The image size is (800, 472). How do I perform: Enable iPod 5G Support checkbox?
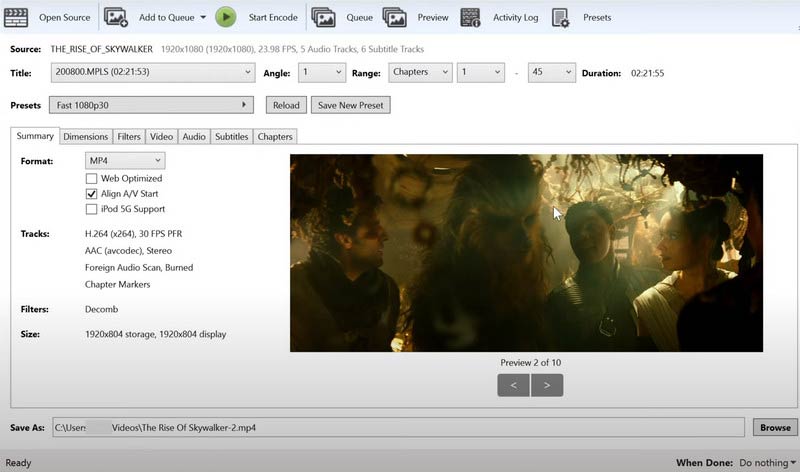pyautogui.click(x=91, y=209)
